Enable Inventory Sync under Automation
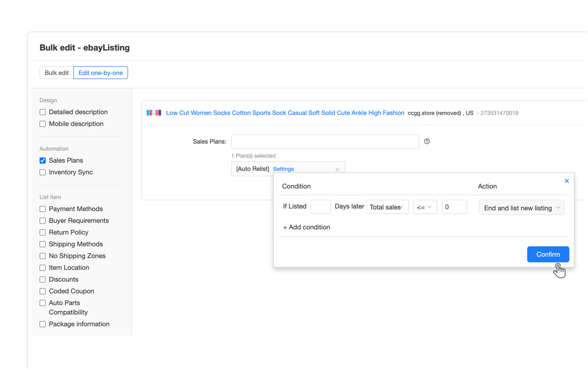588x370 pixels. [43, 172]
